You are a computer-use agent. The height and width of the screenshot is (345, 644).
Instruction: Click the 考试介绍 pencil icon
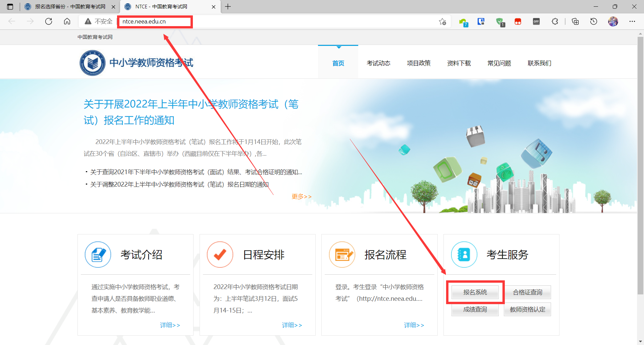tap(98, 255)
